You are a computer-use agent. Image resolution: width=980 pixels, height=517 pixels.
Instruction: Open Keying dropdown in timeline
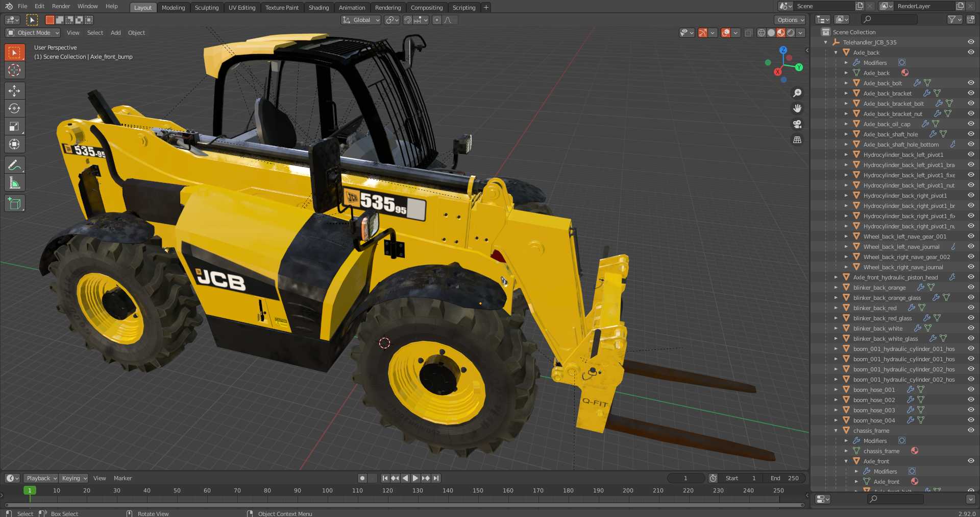coord(74,478)
